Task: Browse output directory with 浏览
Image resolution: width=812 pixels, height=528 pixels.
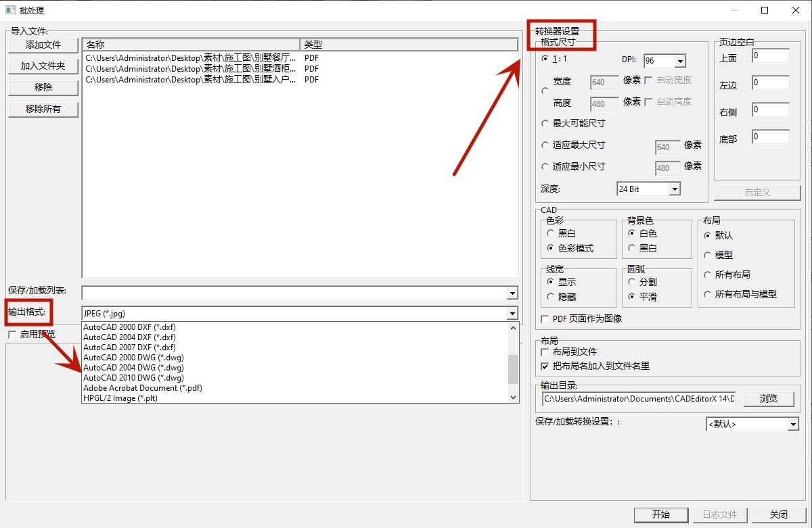Action: pyautogui.click(x=769, y=399)
